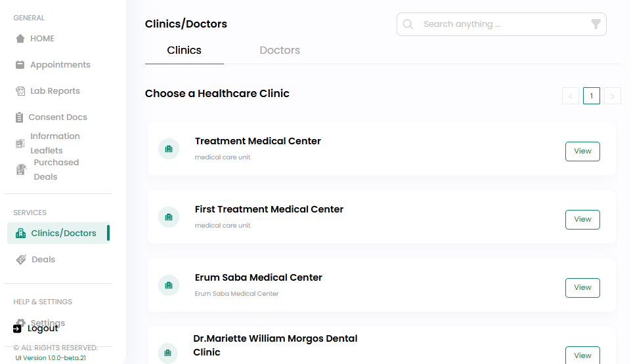Open the Information Leaflets icon
Screen dimensions: 631x364
(20, 144)
